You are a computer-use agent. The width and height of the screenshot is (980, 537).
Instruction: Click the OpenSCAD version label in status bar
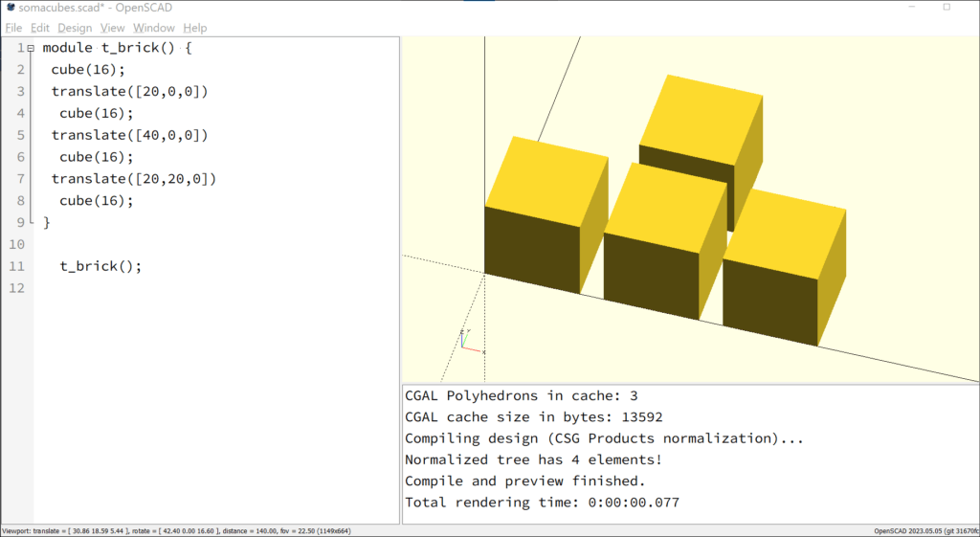(x=926, y=531)
